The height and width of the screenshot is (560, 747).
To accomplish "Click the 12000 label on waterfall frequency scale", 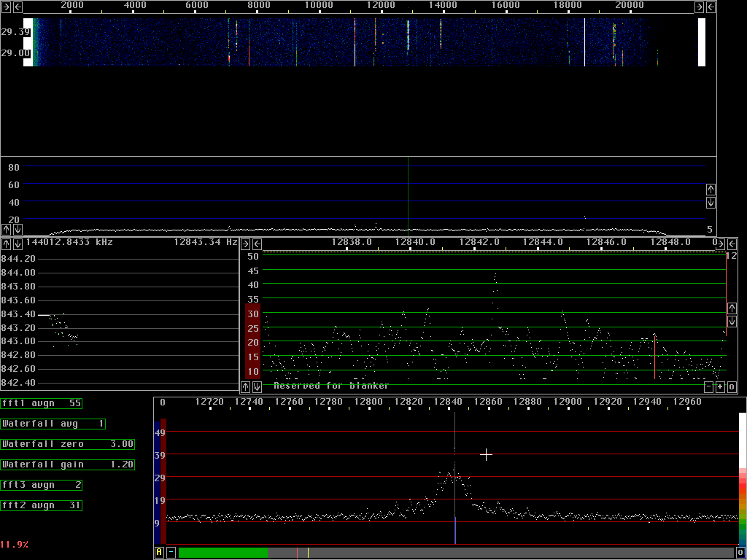I will pyautogui.click(x=381, y=5).
